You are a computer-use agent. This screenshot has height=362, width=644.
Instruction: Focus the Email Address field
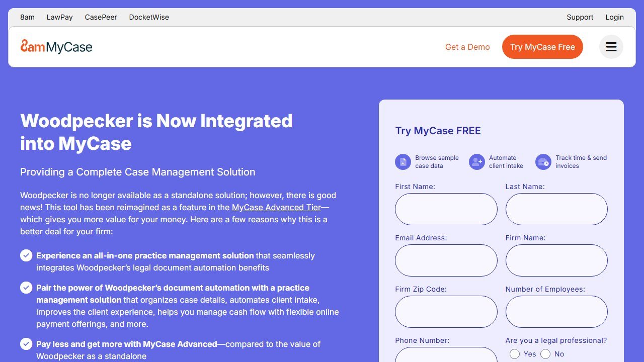click(446, 260)
